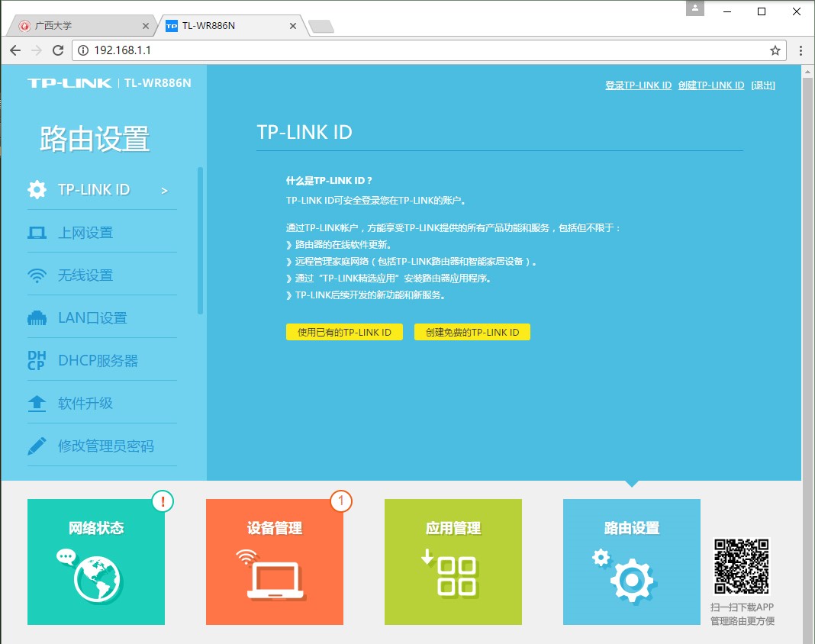Open the DHCP服务器 icon
Screen dimensions: 815x644
[x=37, y=361]
